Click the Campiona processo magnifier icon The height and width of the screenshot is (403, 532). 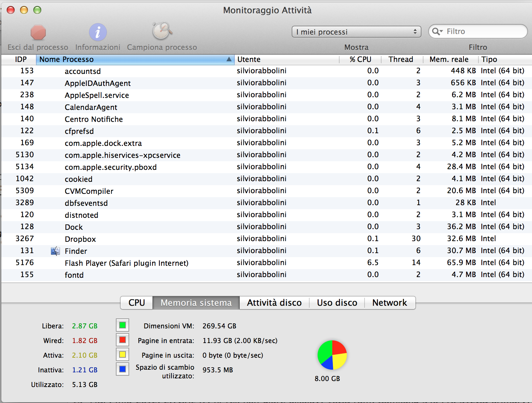coord(162,31)
